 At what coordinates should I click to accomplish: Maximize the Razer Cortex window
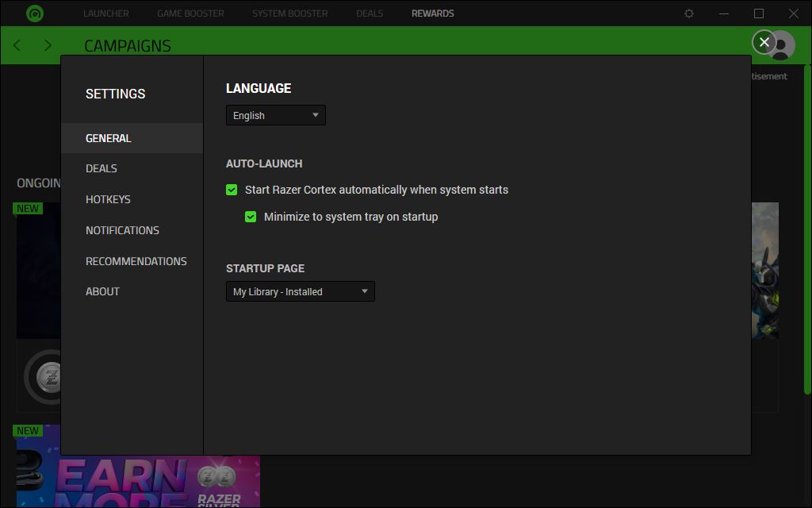pyautogui.click(x=759, y=13)
